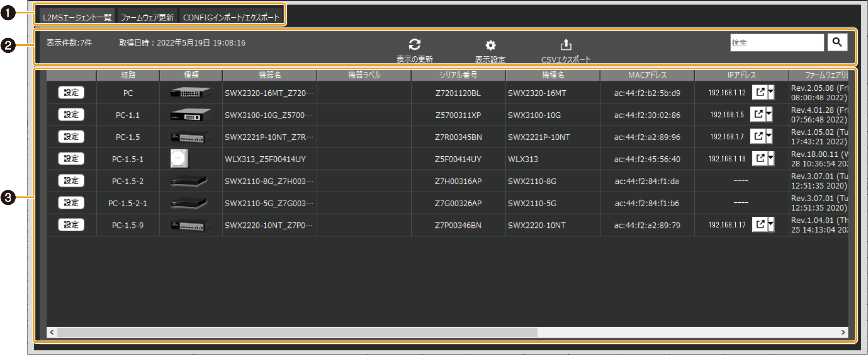The width and height of the screenshot is (868, 355).
Task: Sort by IPアドレス column header
Action: [742, 75]
